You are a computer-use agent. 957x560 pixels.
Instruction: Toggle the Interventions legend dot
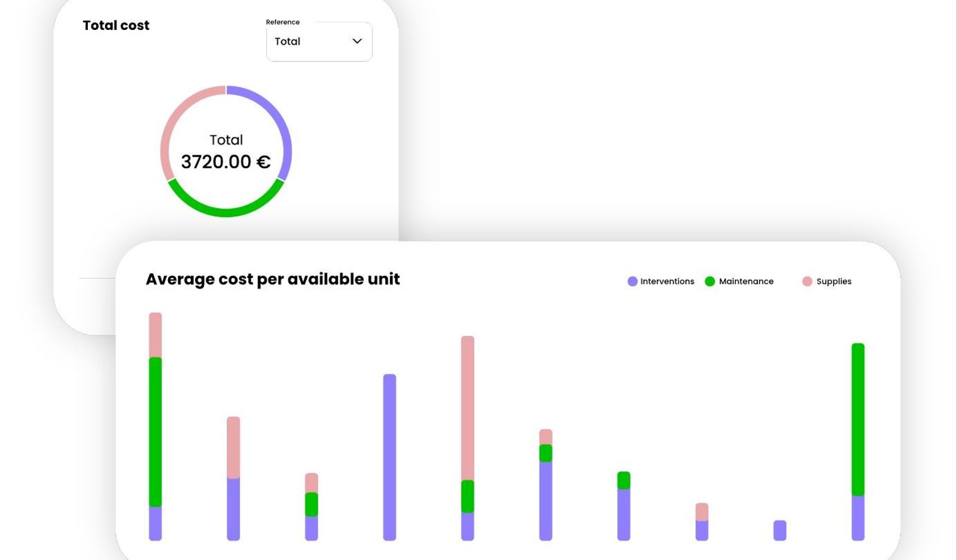(x=632, y=281)
